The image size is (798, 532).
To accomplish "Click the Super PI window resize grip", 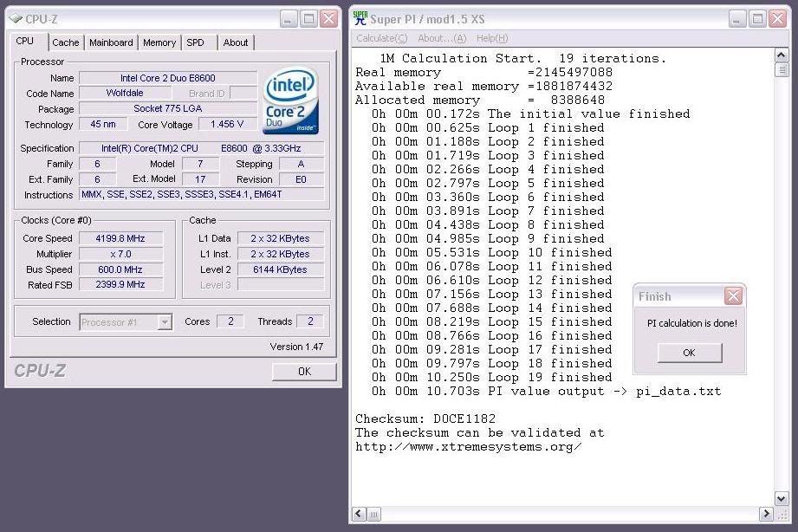I will coord(782,514).
